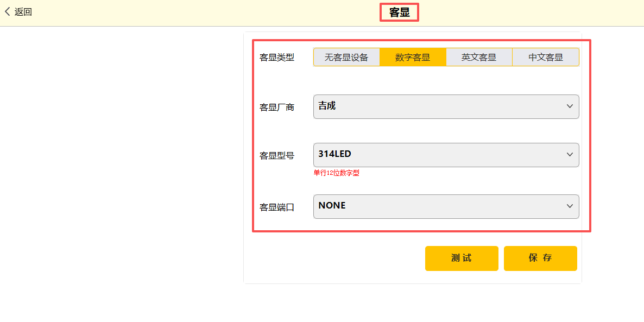The height and width of the screenshot is (322, 644).
Task: Click the chevron arrow on the NONE dropdown
Action: coord(570,206)
